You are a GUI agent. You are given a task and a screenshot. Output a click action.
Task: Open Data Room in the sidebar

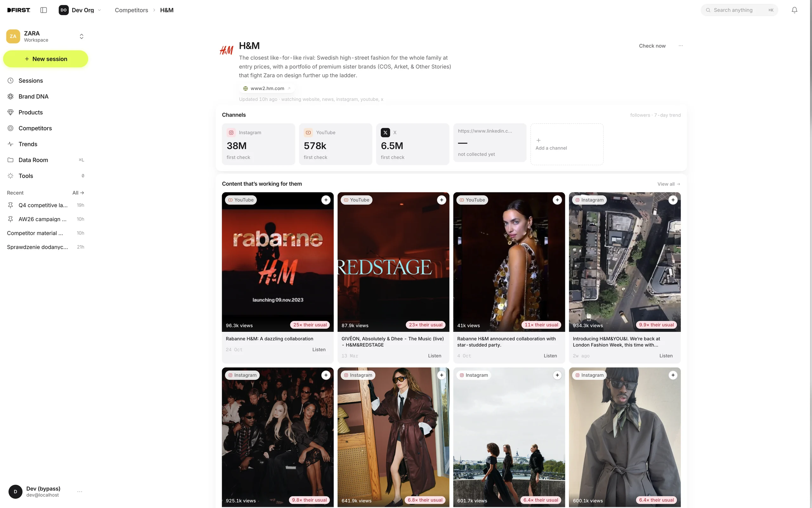coord(46,160)
